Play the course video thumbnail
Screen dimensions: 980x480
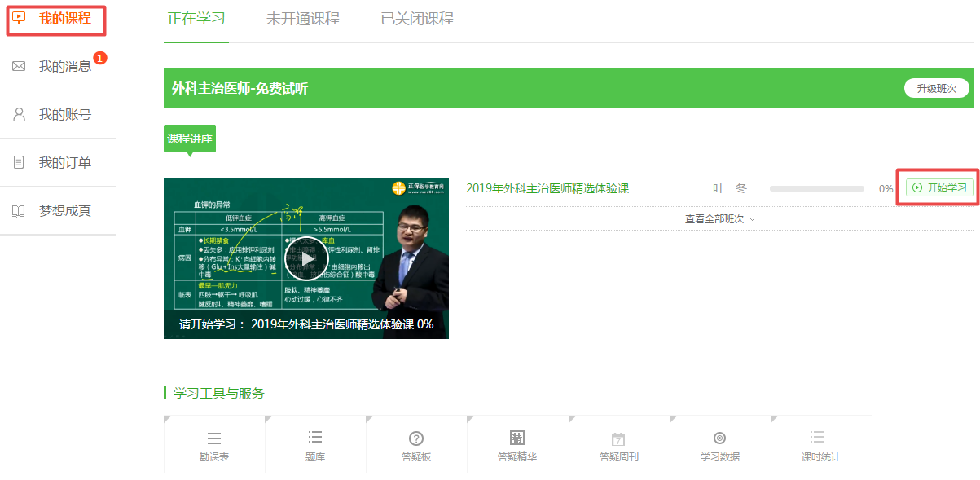coord(306,258)
